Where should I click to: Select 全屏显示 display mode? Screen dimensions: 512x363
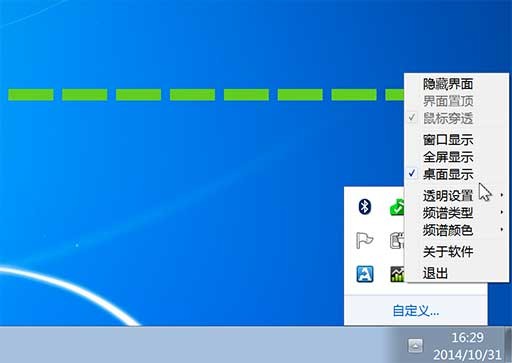click(457, 156)
